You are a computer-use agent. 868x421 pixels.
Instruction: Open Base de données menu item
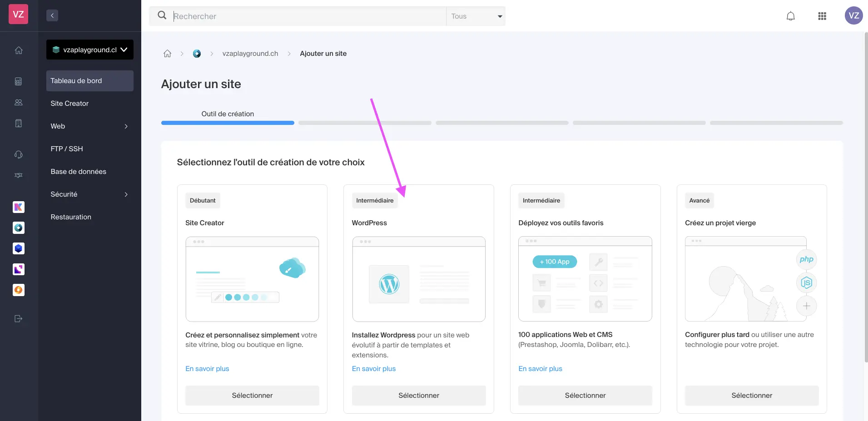click(79, 172)
